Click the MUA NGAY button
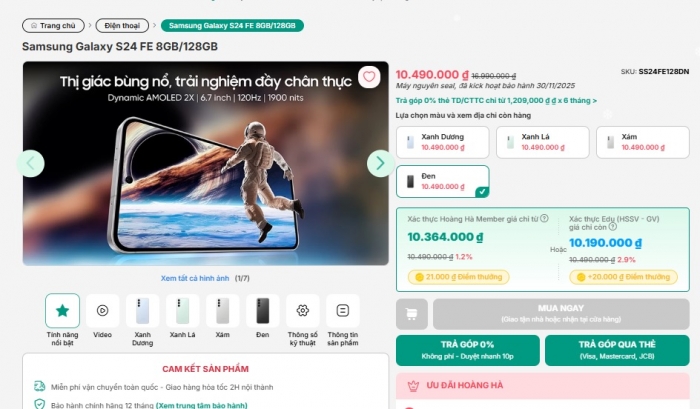This screenshot has height=409, width=700. point(561,314)
